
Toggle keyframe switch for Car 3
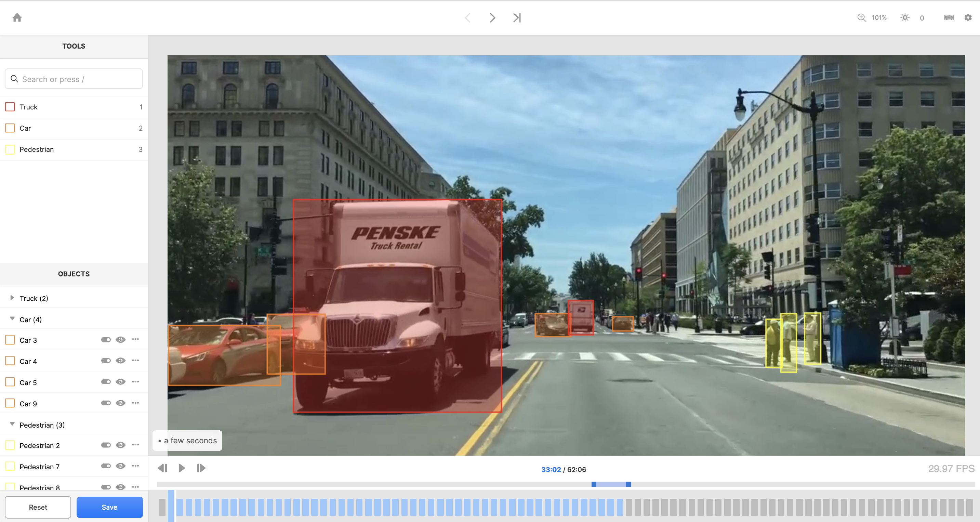pos(106,340)
